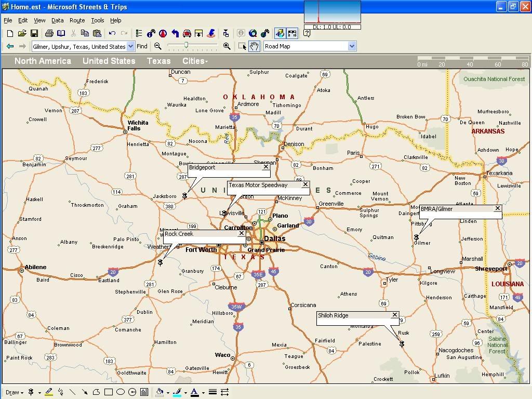Paste from clipboard using the Paste icon
Viewport: 532px width, 399px height.
tap(97, 33)
